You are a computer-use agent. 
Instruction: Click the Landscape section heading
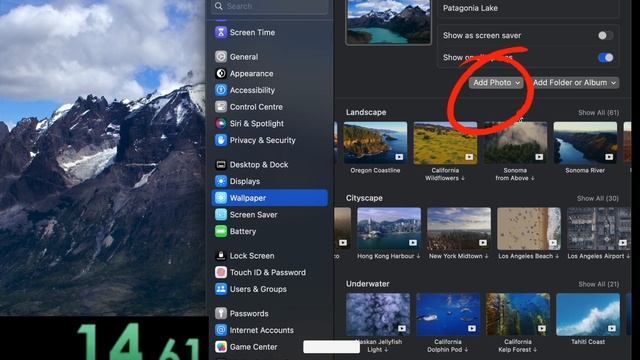pyautogui.click(x=366, y=112)
